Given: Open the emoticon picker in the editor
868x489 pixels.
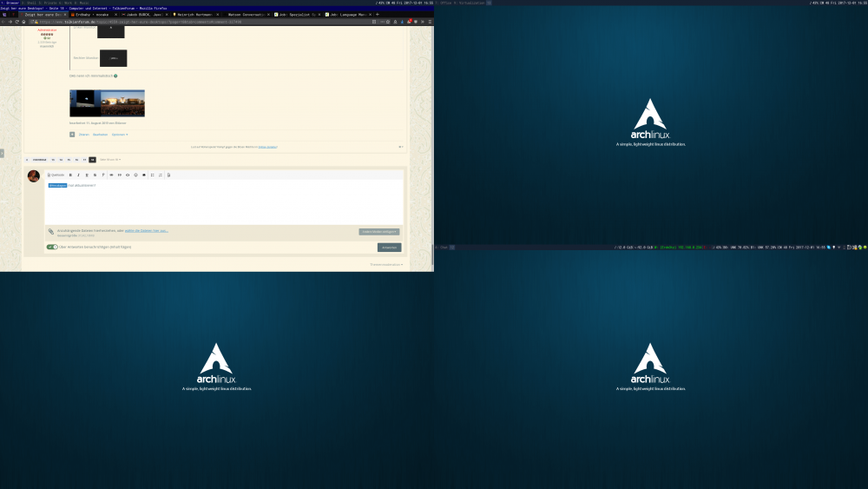Looking at the screenshot, I should click(x=135, y=175).
